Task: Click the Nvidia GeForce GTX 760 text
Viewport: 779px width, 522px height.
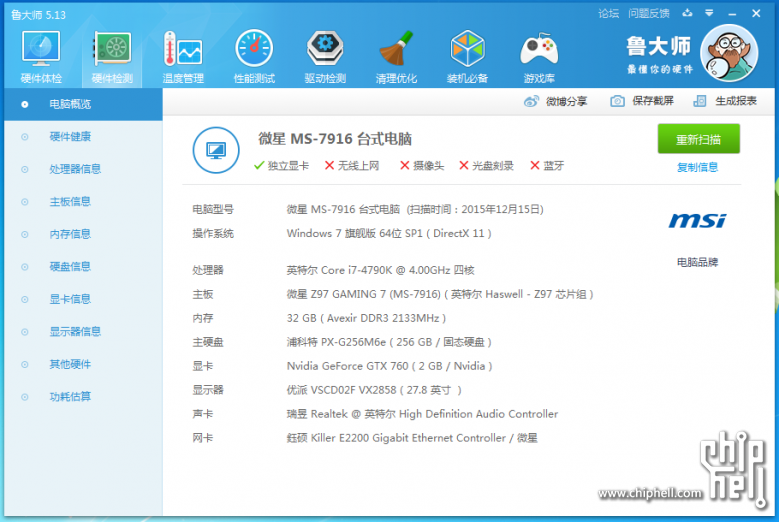Action: [390, 366]
